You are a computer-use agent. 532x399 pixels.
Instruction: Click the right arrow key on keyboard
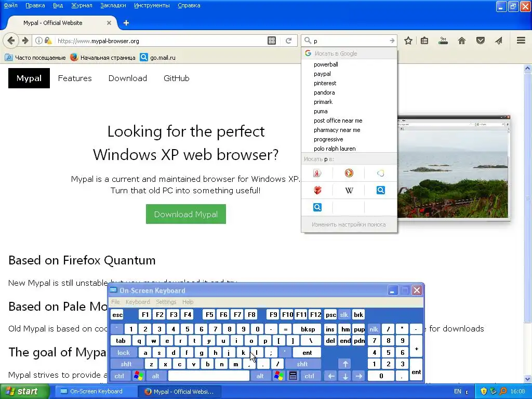pyautogui.click(x=359, y=376)
